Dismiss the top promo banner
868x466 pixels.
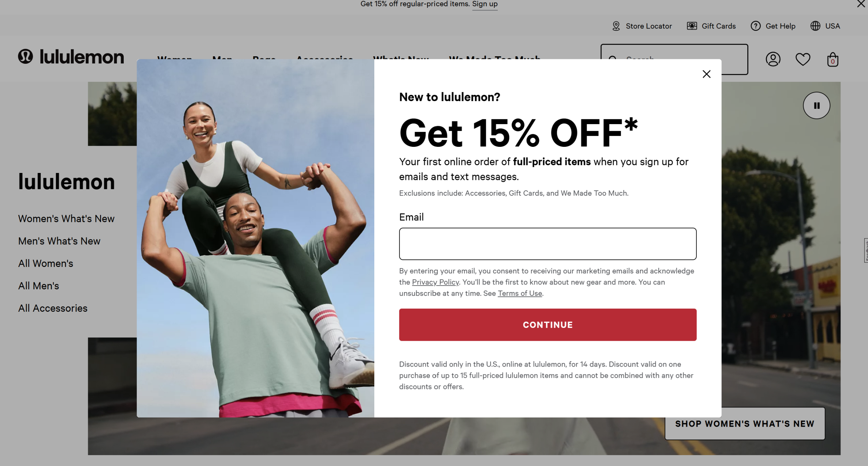click(861, 4)
